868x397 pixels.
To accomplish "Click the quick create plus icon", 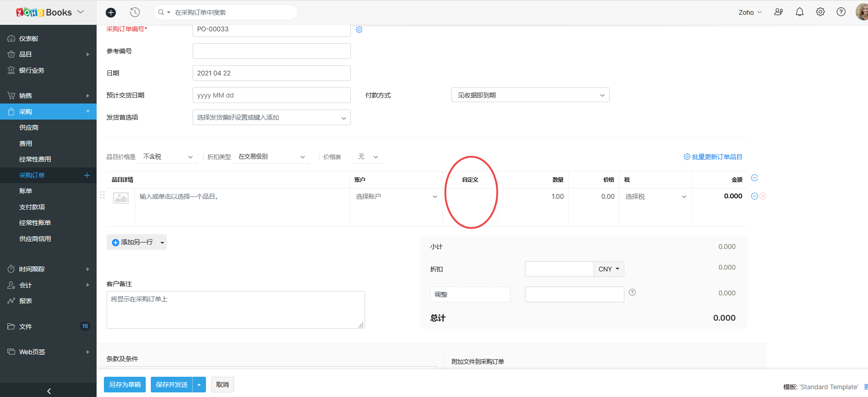I will (x=111, y=12).
